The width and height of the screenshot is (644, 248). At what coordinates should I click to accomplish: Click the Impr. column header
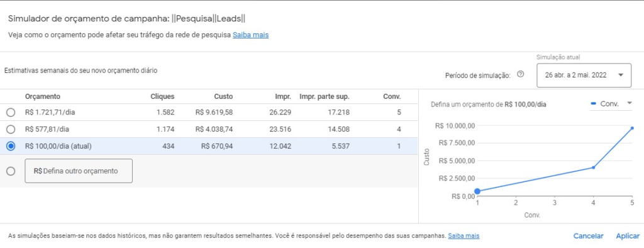[x=283, y=97]
